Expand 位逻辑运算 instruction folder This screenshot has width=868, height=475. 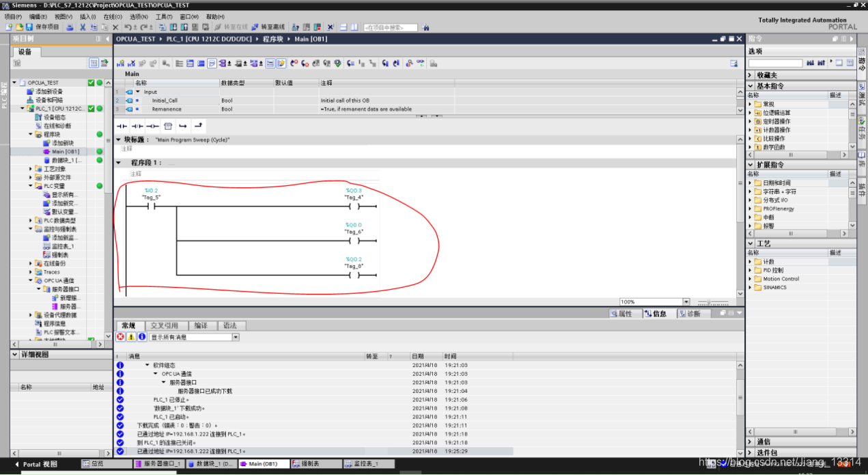750,113
